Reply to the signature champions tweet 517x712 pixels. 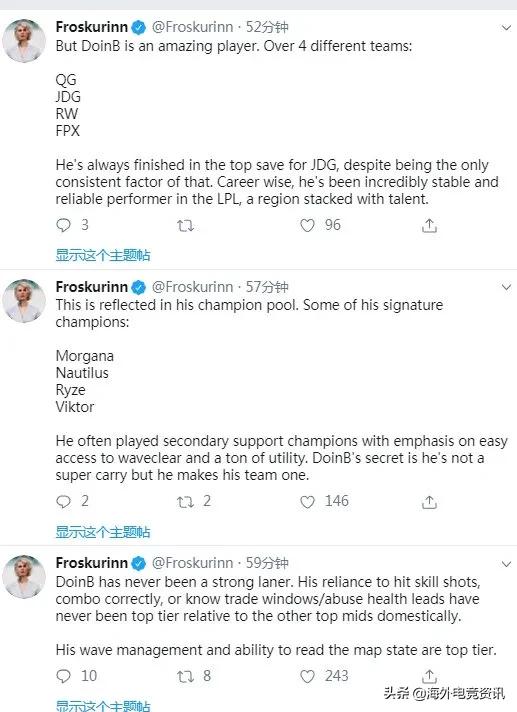[64, 501]
